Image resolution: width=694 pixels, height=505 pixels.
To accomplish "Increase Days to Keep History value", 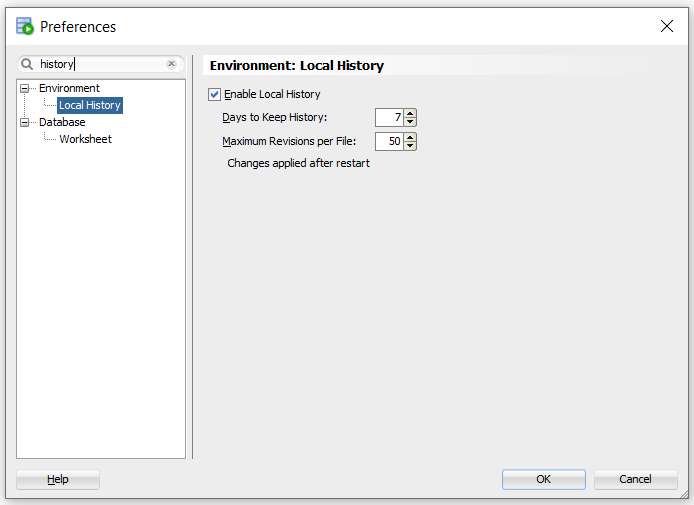I will click(x=410, y=113).
